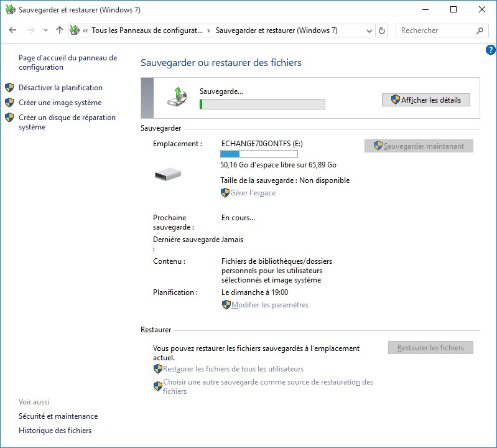Refresh the control panel page

[382, 30]
